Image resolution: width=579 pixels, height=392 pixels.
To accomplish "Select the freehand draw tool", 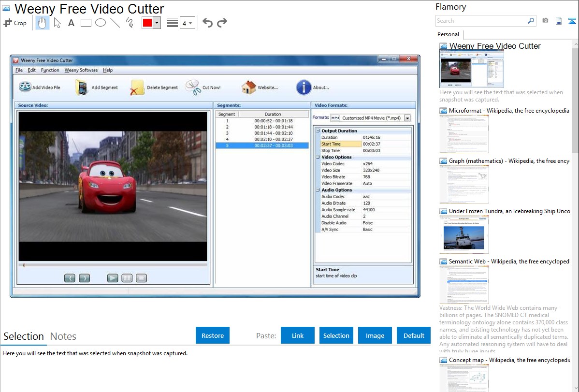I will [130, 23].
